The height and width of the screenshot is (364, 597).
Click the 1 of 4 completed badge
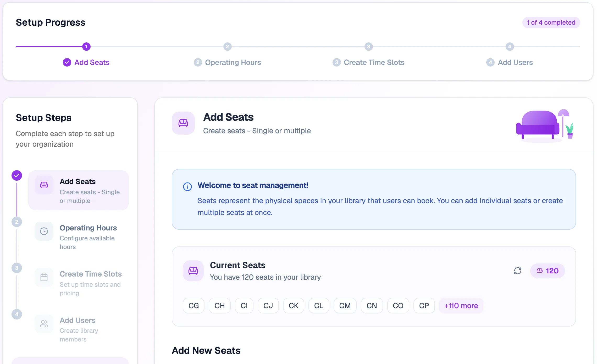coord(551,23)
